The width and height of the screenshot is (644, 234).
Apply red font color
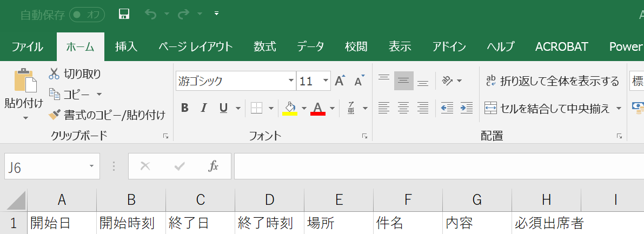(x=318, y=109)
